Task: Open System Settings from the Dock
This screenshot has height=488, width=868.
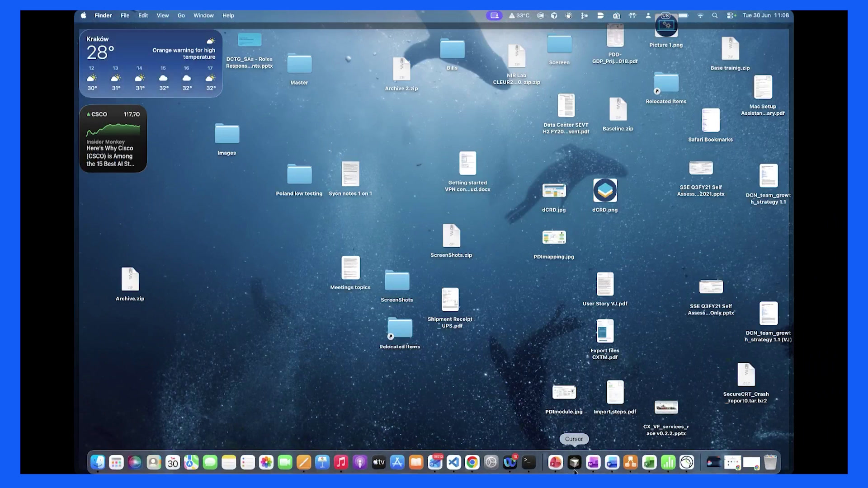Action: coord(491,462)
